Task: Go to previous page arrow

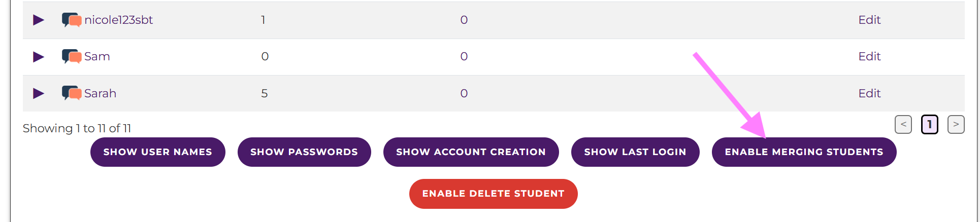Action: tap(903, 125)
